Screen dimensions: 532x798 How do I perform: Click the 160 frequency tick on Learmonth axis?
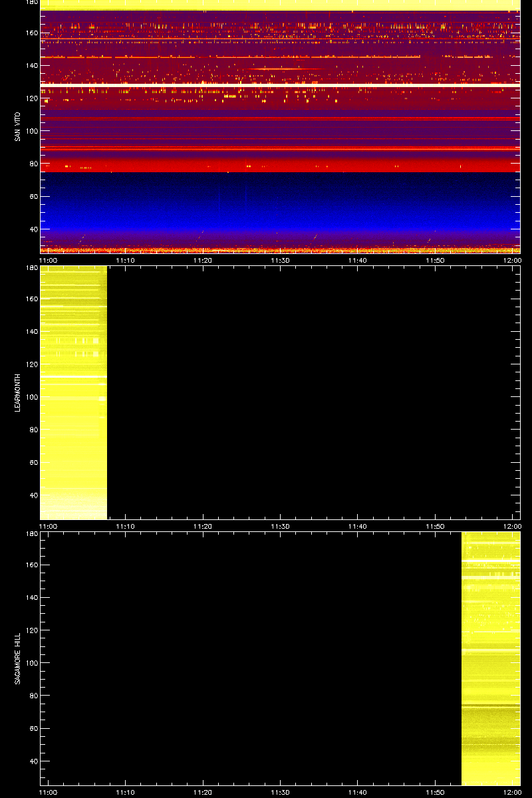click(31, 299)
